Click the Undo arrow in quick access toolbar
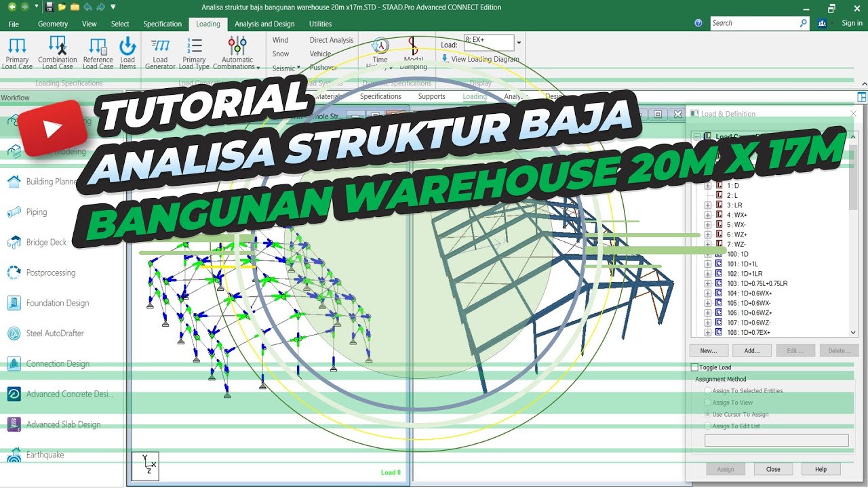 [88, 7]
